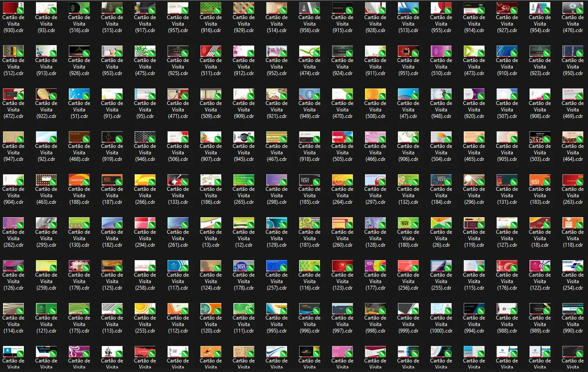The image size is (588, 372).
Task: Select the Cartão de Visita (1000).cdr thumbnail
Action: pyautogui.click(x=441, y=308)
